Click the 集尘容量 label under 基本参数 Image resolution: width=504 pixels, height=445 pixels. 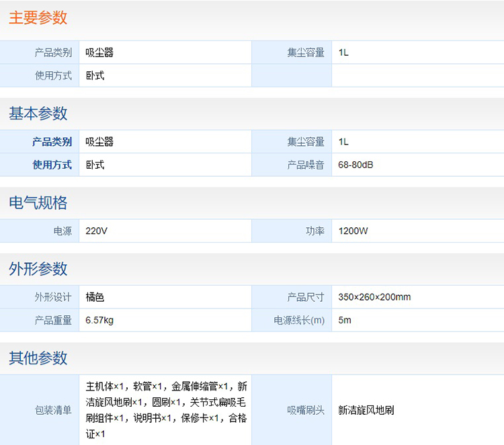tap(306, 142)
